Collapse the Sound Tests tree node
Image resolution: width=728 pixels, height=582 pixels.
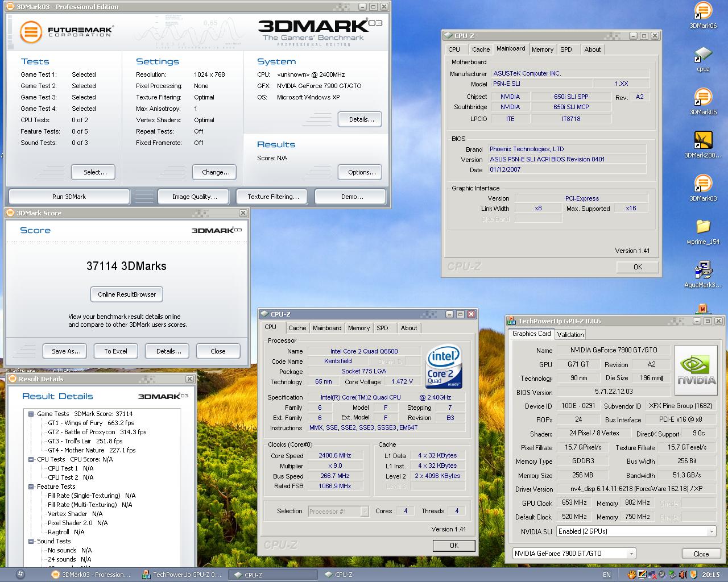point(31,541)
